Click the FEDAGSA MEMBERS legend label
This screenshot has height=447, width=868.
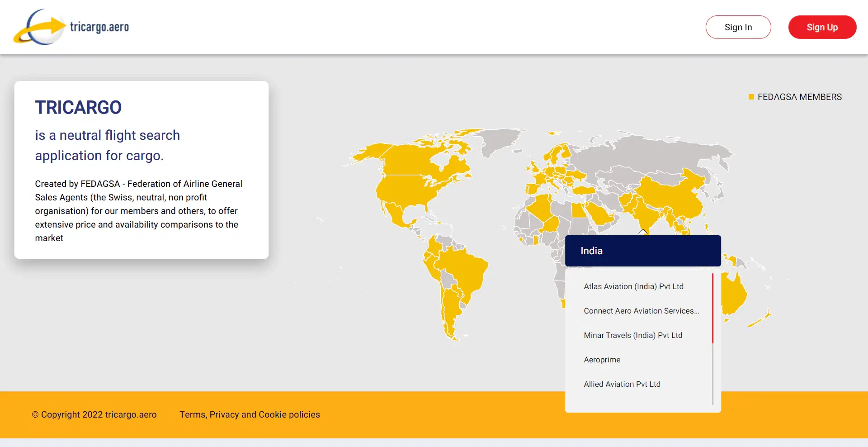[x=799, y=97]
